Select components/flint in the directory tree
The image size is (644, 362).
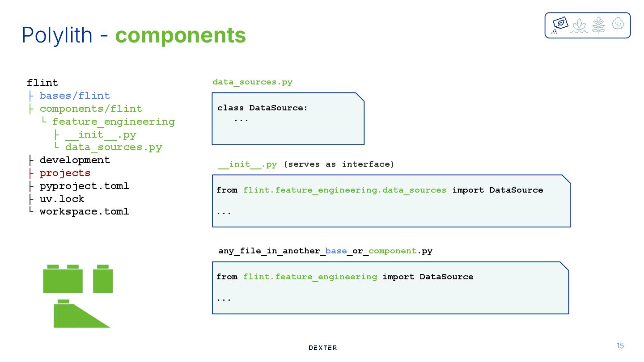coord(91,109)
